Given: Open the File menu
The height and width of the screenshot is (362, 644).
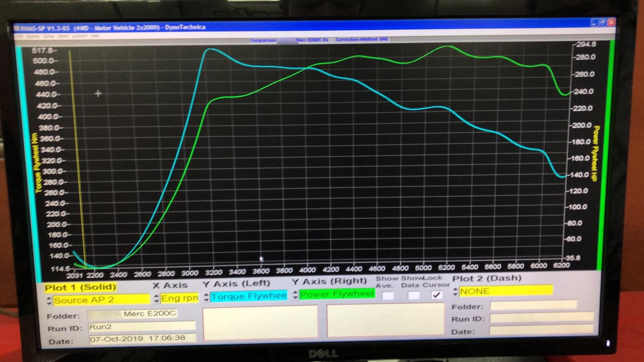Looking at the screenshot, I should pyautogui.click(x=19, y=36).
